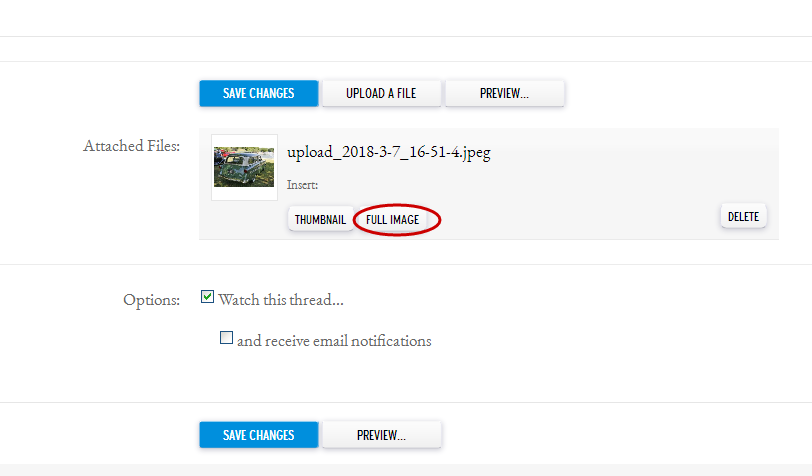Viewport: 812px width, 476px height.
Task: Insert the attachment as Full Image
Action: coord(393,220)
